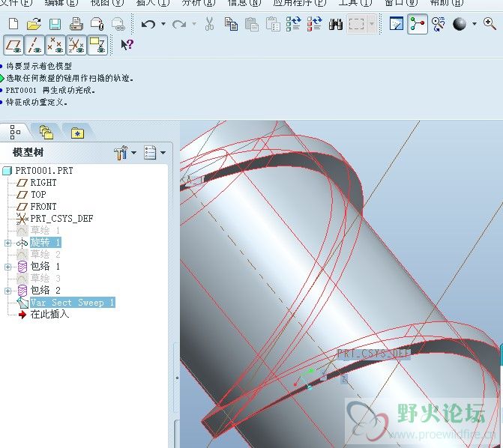Screen dimensions: 503x448
Task: Toggle datum points display
Action: (55, 45)
